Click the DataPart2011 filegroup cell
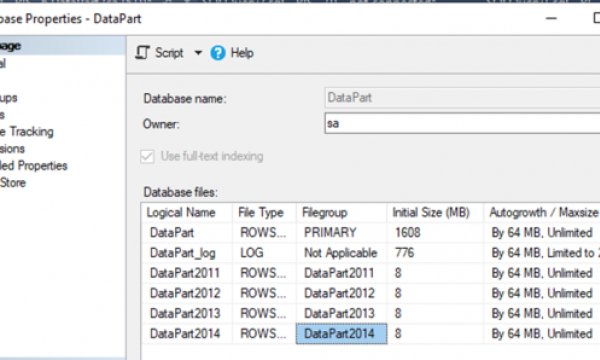 [341, 273]
